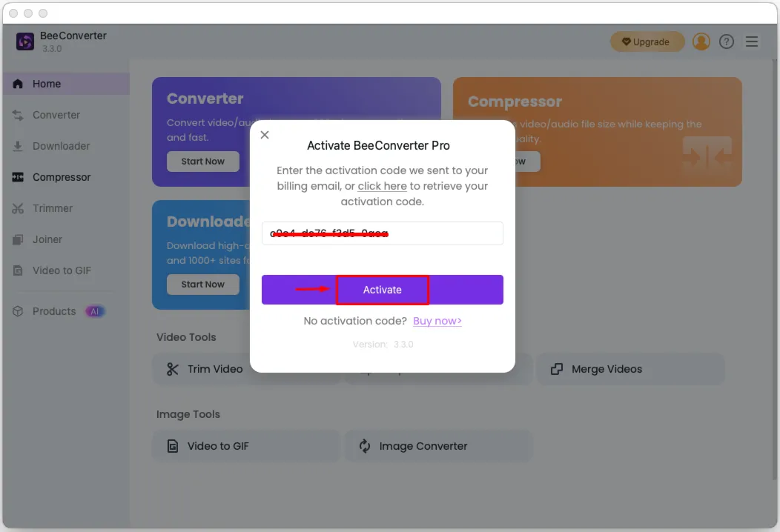
Task: Open the Video to GIF image tool
Action: pos(245,446)
